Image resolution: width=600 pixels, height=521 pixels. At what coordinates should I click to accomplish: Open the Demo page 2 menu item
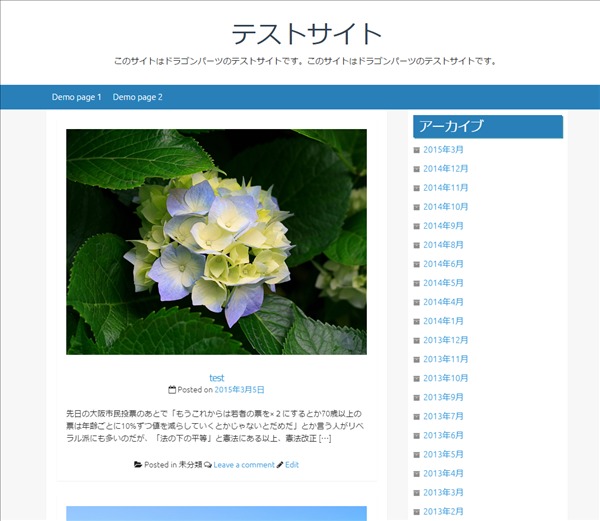coord(137,97)
